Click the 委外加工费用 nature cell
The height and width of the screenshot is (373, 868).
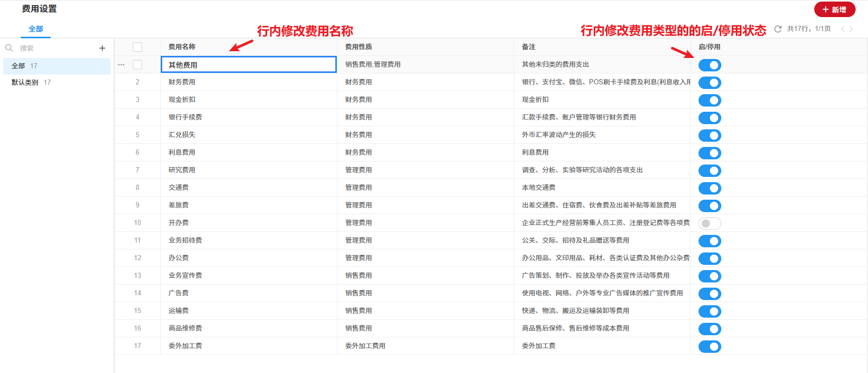pyautogui.click(x=425, y=346)
